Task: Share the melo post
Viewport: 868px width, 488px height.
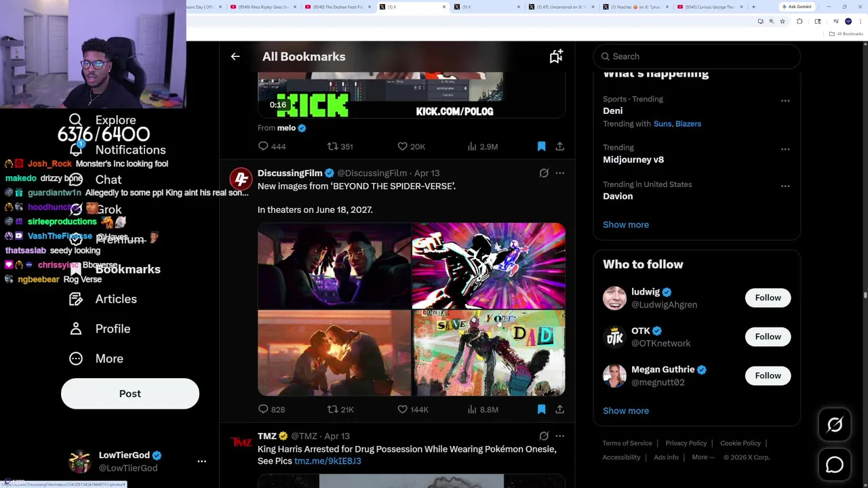Action: (559, 146)
